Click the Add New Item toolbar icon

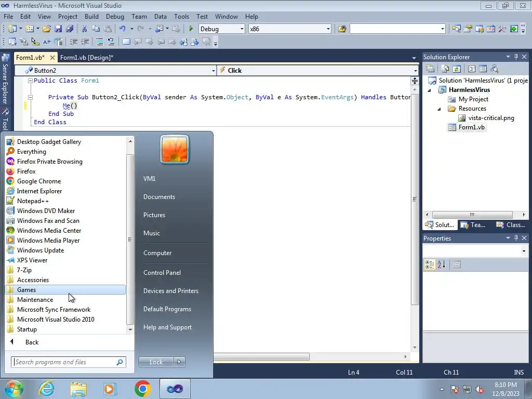click(29, 29)
